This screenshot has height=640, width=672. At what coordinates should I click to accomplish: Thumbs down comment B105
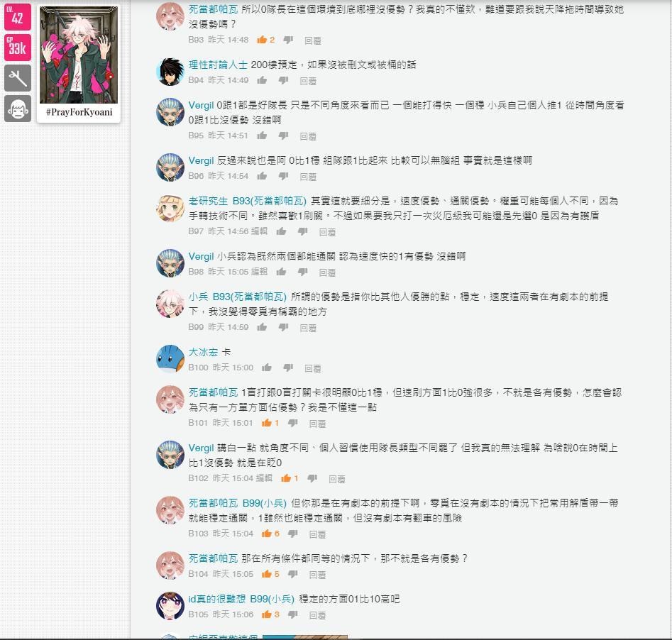293,614
